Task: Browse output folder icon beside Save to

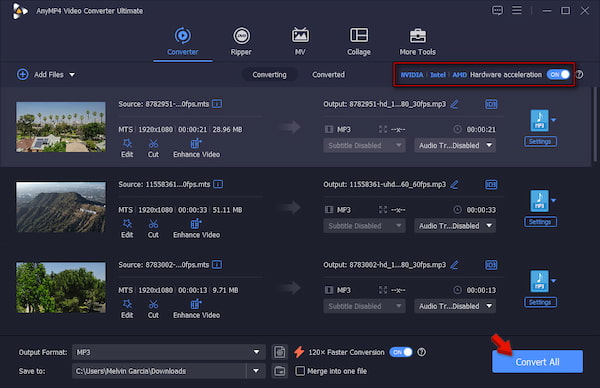Action: point(280,371)
